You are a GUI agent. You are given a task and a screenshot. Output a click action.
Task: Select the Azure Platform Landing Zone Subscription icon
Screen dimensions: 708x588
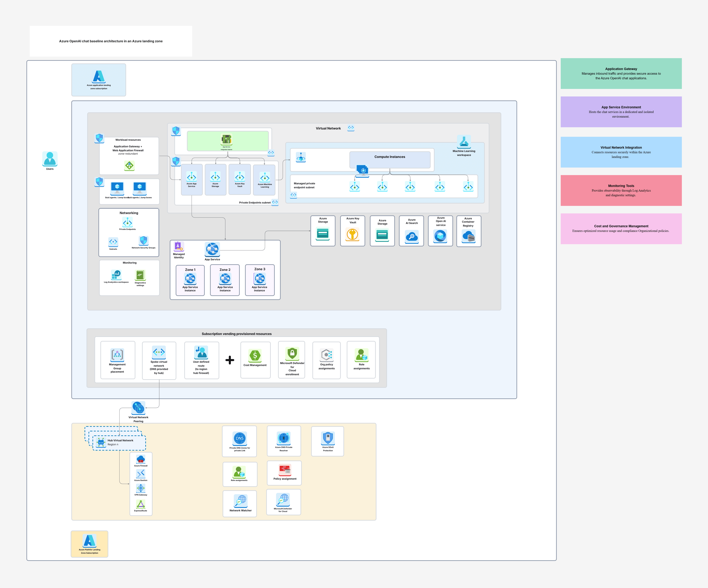click(x=89, y=541)
